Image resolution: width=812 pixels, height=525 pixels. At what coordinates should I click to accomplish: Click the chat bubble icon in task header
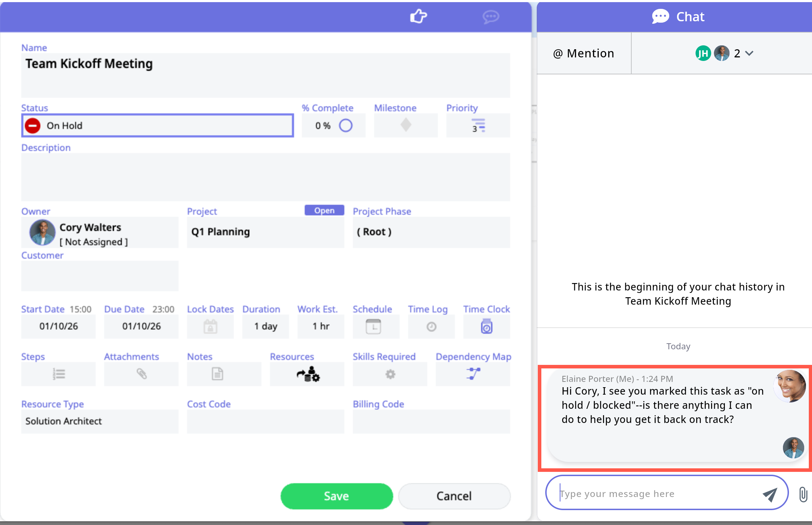point(491,17)
